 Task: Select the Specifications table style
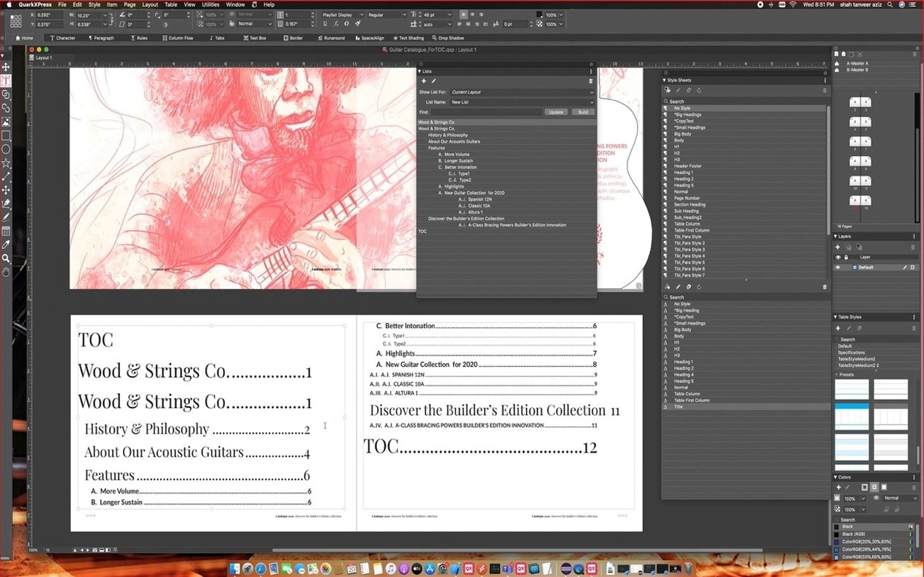[852, 353]
